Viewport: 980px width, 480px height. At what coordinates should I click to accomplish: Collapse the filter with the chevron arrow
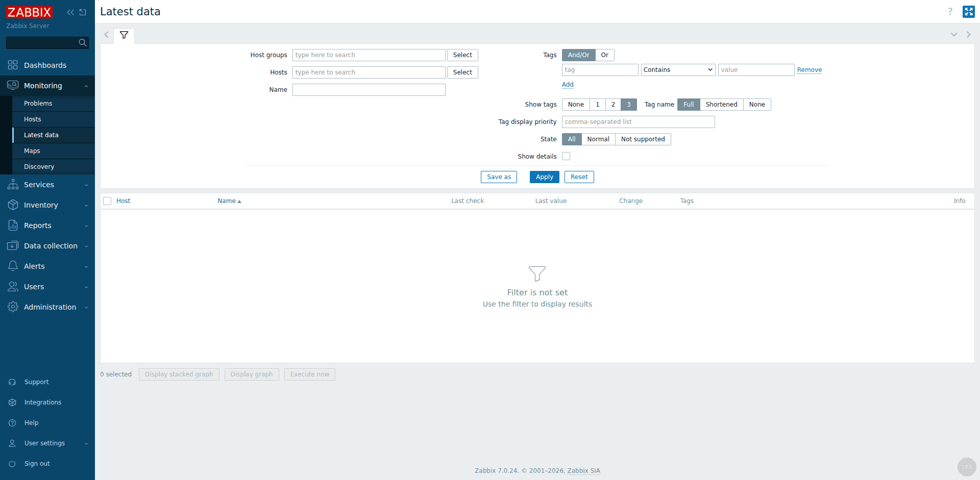(x=954, y=35)
